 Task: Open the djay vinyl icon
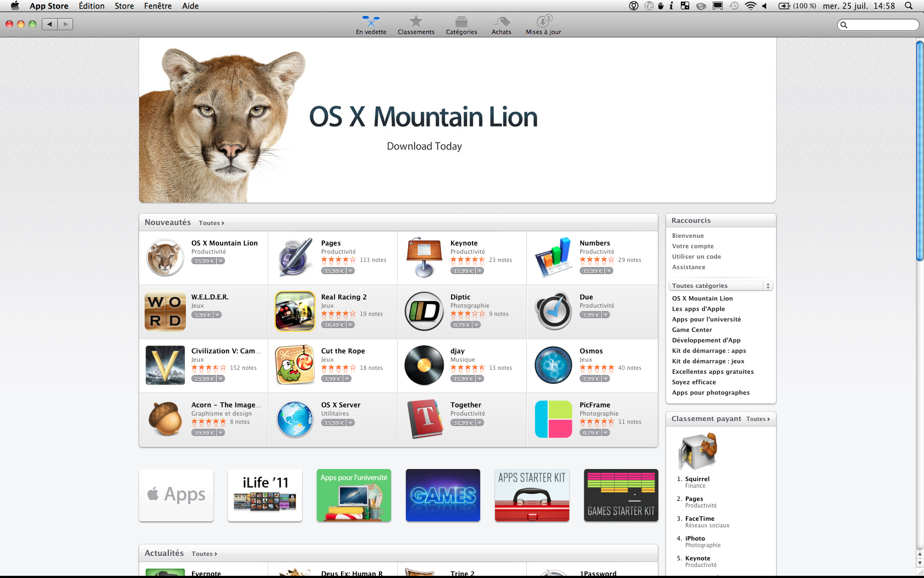(424, 365)
